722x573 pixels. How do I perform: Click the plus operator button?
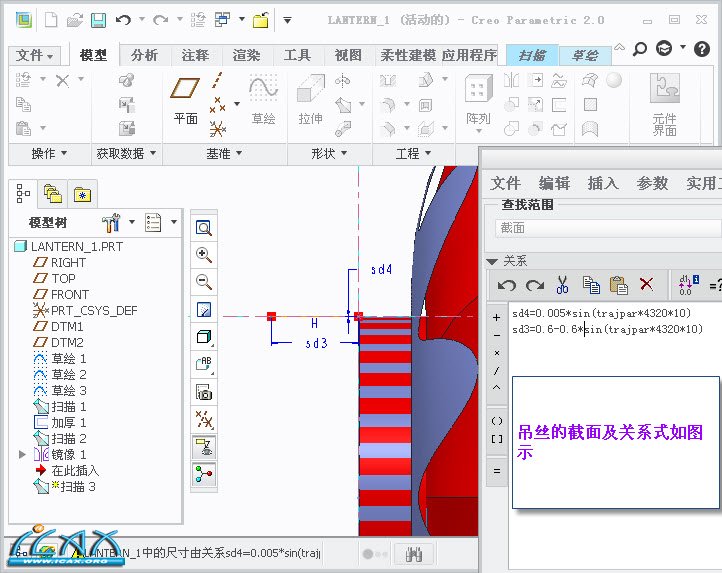tap(497, 317)
